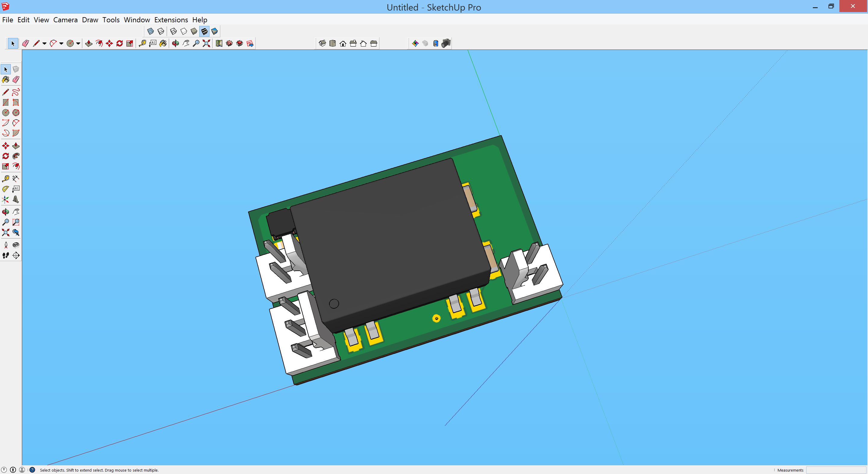868x474 pixels.
Task: Choose the Zoom Window tool
Action: pyautogui.click(x=16, y=222)
